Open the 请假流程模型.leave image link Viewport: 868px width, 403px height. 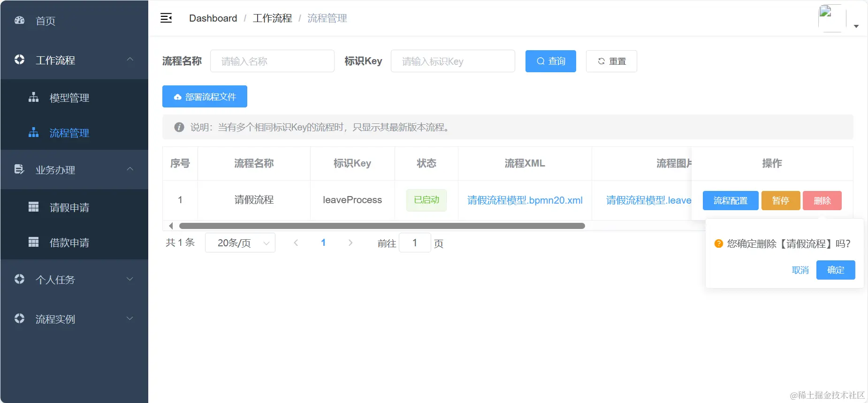click(649, 200)
